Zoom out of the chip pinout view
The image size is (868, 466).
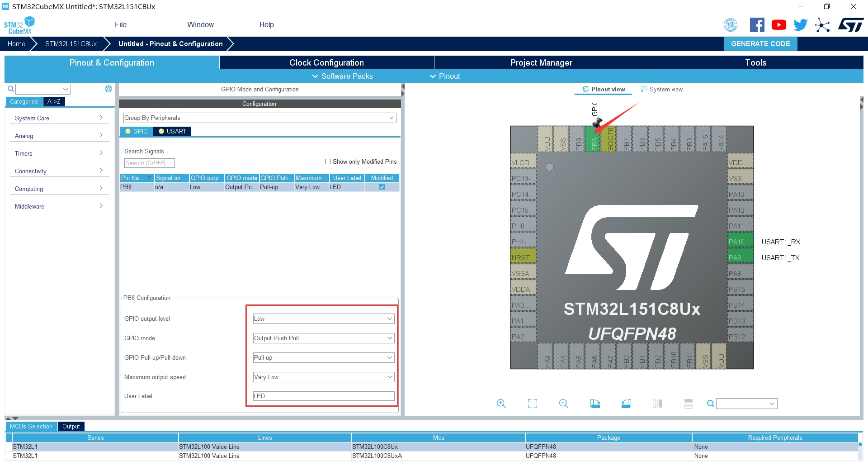point(563,404)
